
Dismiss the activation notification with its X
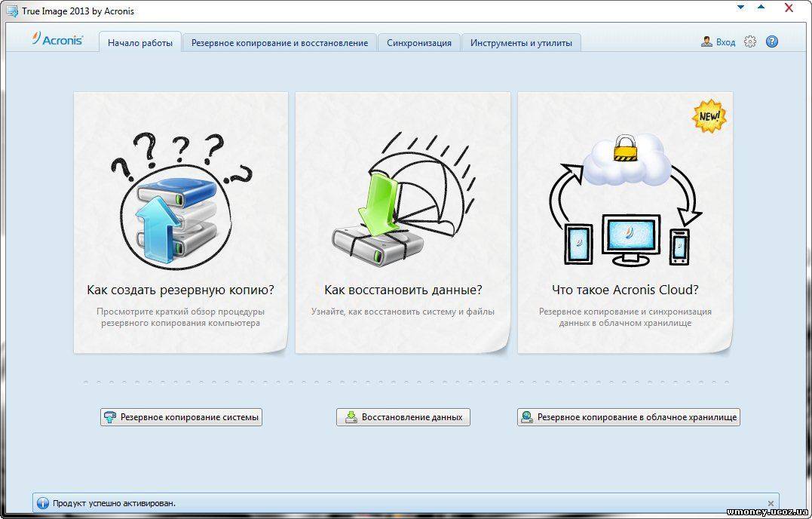[771, 503]
